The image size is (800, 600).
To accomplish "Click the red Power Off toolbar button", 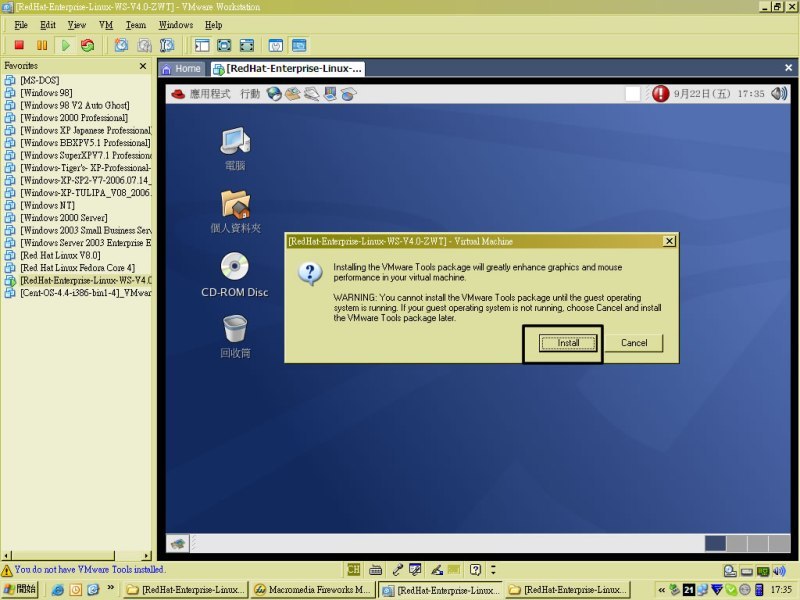I will pyautogui.click(x=19, y=45).
